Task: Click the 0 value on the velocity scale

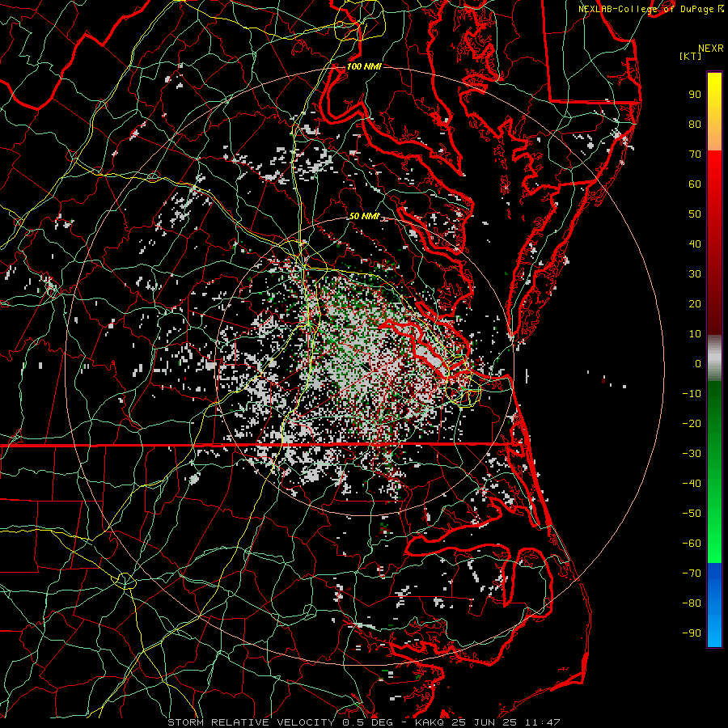Action: click(x=698, y=364)
